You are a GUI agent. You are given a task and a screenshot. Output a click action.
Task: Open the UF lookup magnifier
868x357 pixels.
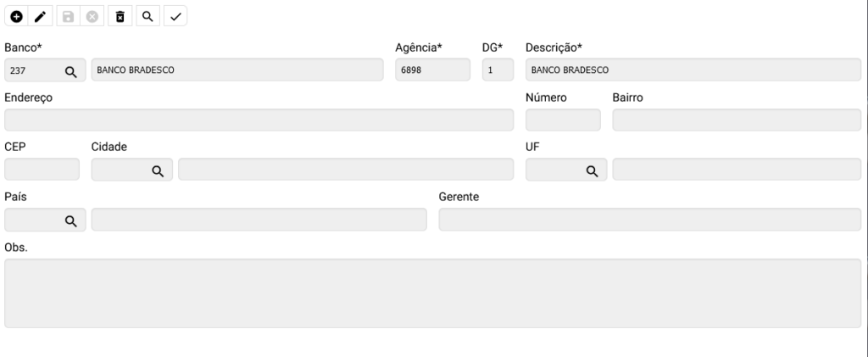pyautogui.click(x=592, y=170)
